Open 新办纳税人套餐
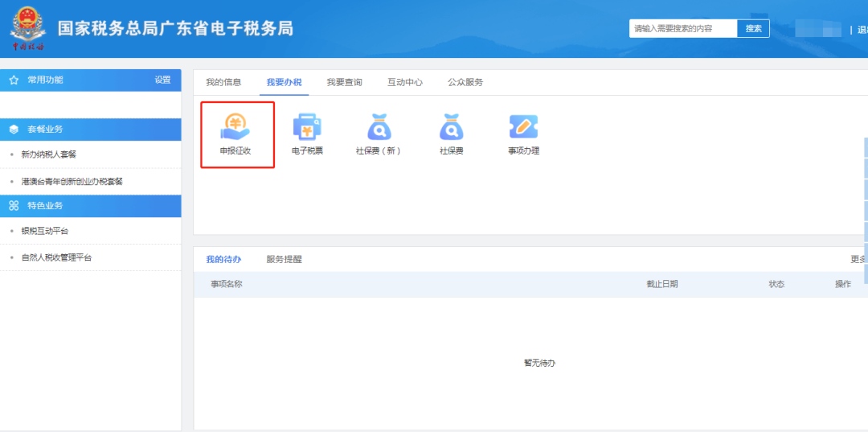 (x=49, y=154)
